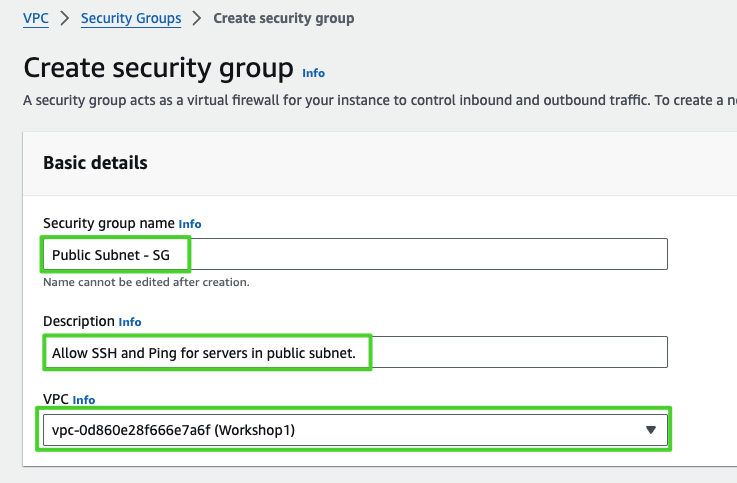
Task: Click the 'Create security group' page heading
Action: click(x=158, y=68)
